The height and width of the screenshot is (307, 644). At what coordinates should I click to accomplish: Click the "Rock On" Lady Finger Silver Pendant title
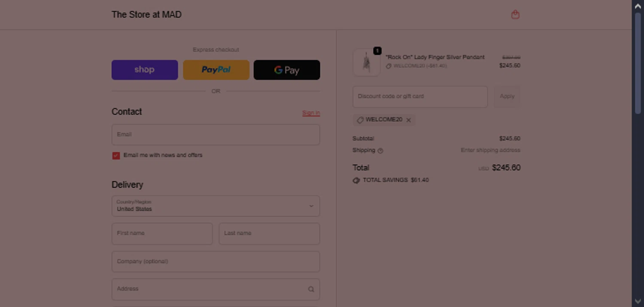point(435,57)
